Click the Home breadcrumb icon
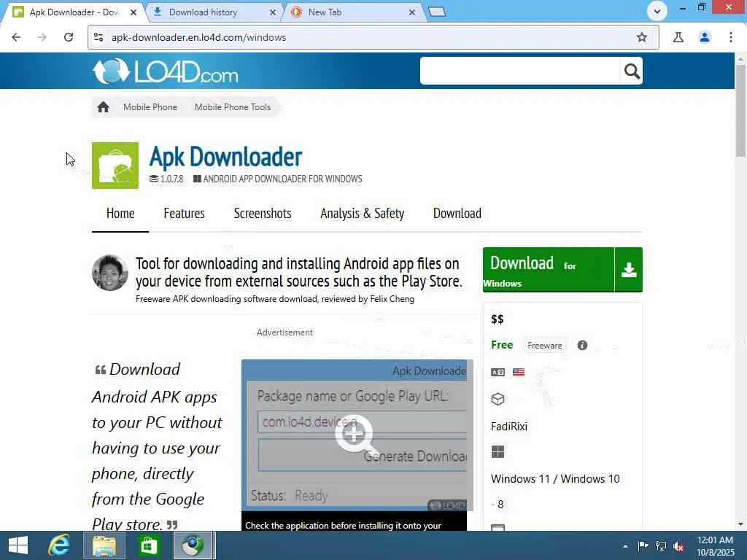The height and width of the screenshot is (560, 747). [x=103, y=107]
